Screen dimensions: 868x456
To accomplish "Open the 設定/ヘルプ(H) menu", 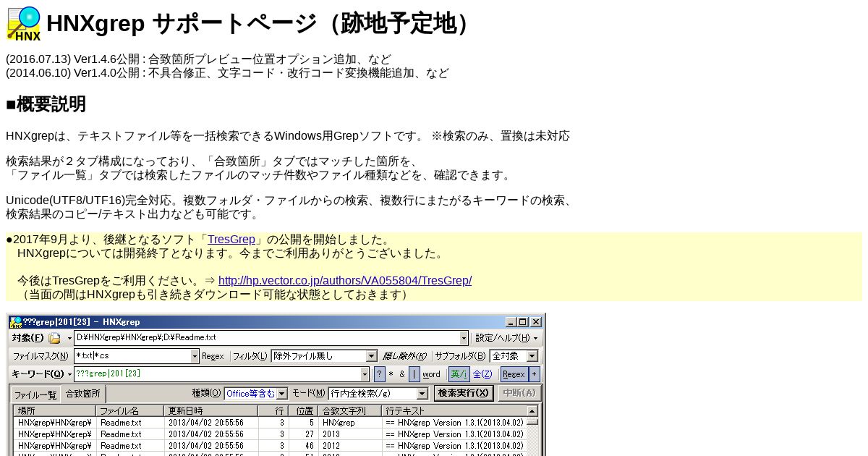I will [x=507, y=338].
